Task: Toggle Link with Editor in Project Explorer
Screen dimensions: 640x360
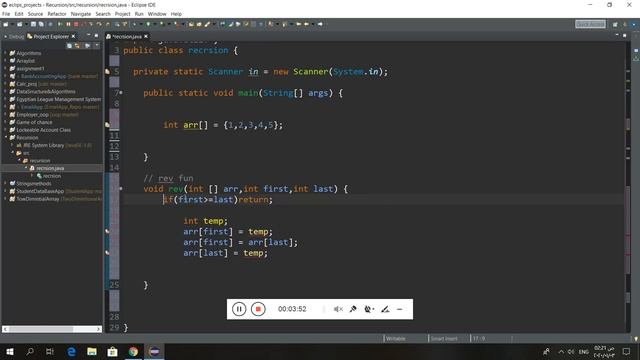Action: (78, 46)
